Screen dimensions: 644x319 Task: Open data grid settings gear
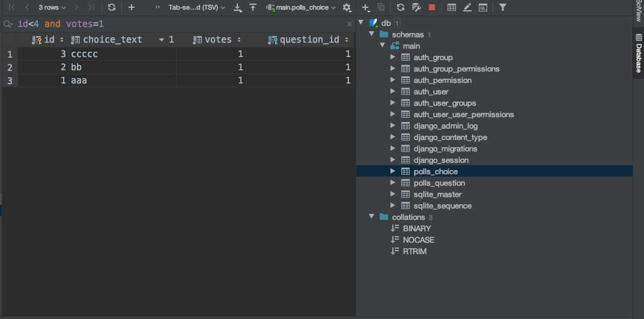(347, 7)
